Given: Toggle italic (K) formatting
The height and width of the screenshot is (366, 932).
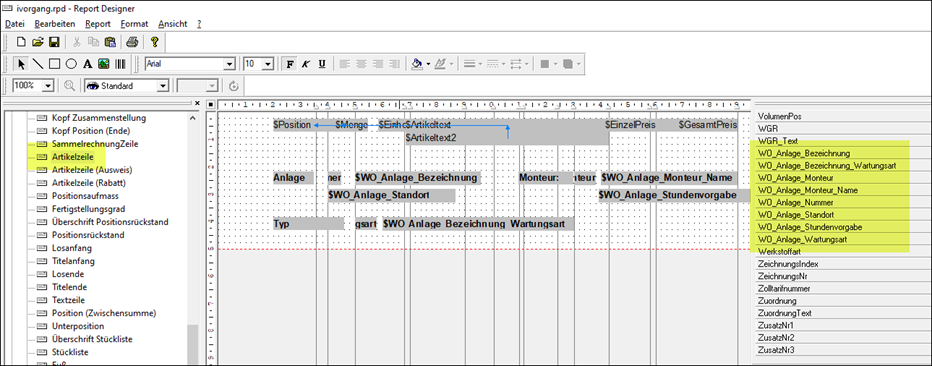Looking at the screenshot, I should tap(306, 64).
